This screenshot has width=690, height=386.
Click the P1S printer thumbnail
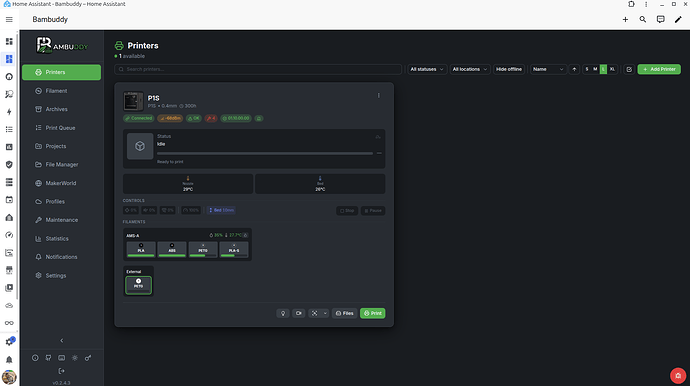pyautogui.click(x=133, y=101)
